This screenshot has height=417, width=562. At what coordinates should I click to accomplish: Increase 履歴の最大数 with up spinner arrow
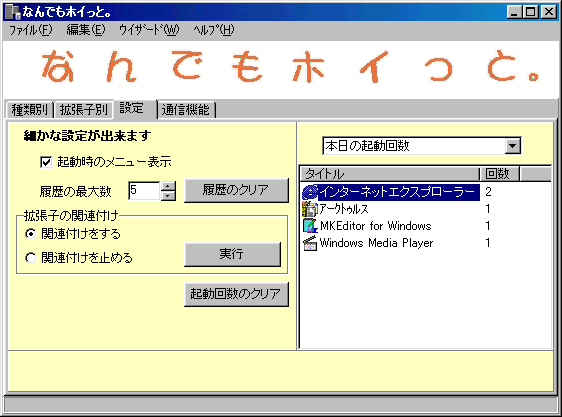click(x=168, y=186)
